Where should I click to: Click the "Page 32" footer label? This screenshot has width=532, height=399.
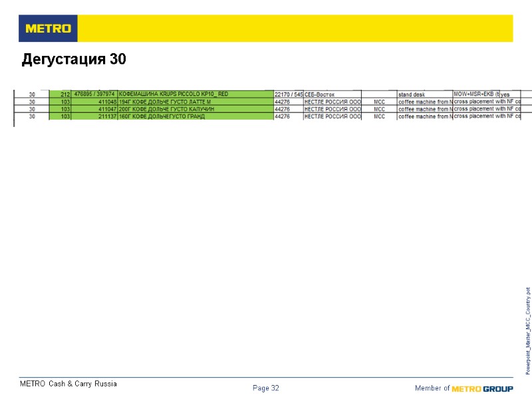(265, 388)
